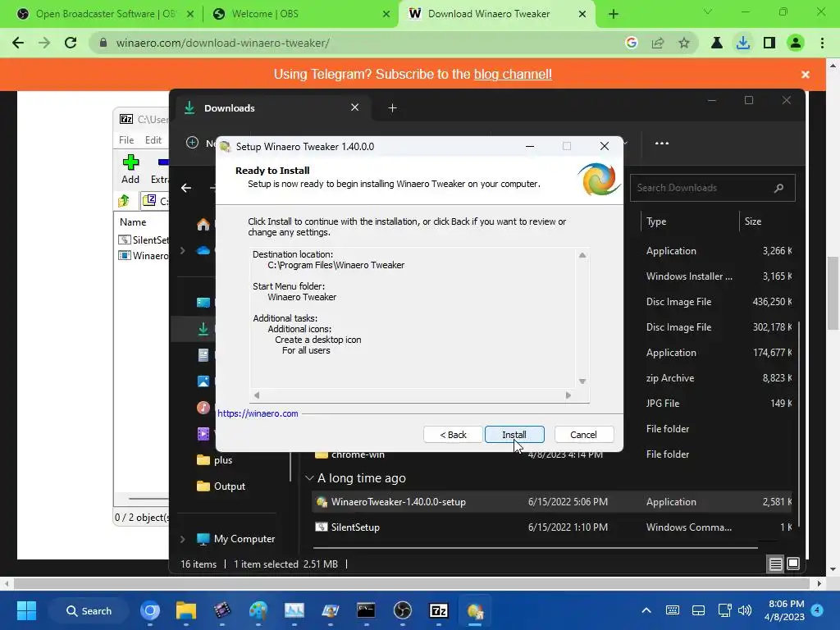Switch Explorer to details view icon
Image resolution: width=840 pixels, height=630 pixels.
(775, 564)
